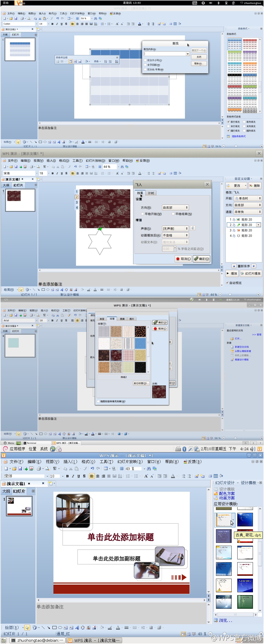Screen dimensions: 264x644
Task: Expand the 动画播放后 dropdown showing 不变暗
Action: 187,235
